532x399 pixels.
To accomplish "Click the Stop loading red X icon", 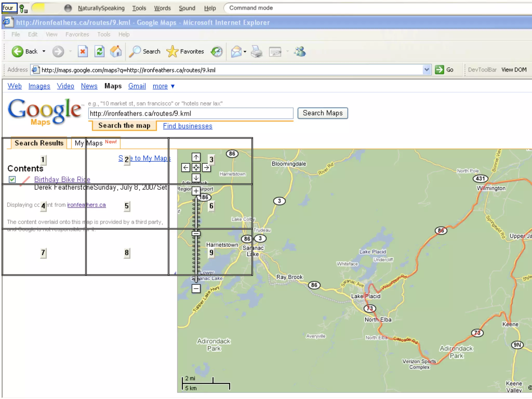I will pos(83,51).
